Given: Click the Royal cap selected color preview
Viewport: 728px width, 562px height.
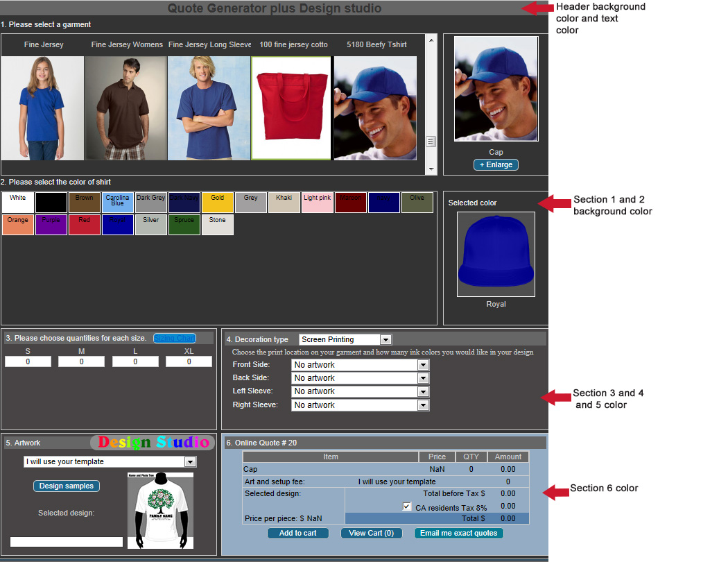Looking at the screenshot, I should [496, 254].
